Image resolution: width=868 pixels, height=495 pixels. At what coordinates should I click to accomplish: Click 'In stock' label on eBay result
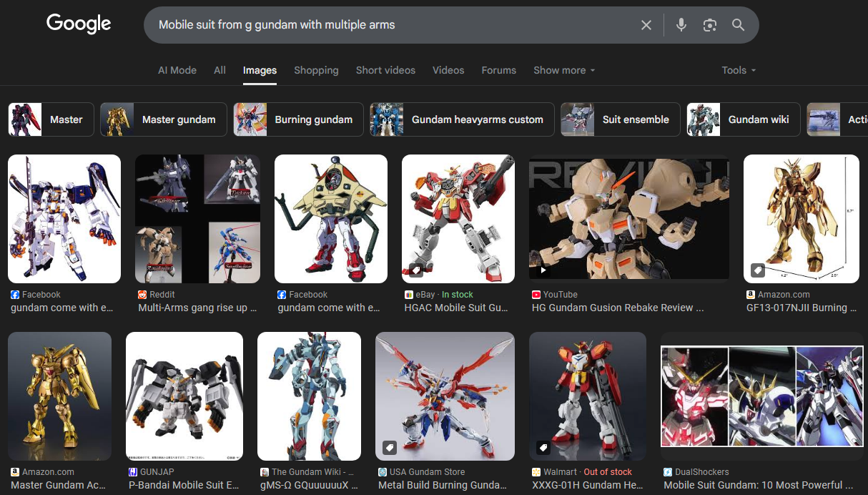458,295
